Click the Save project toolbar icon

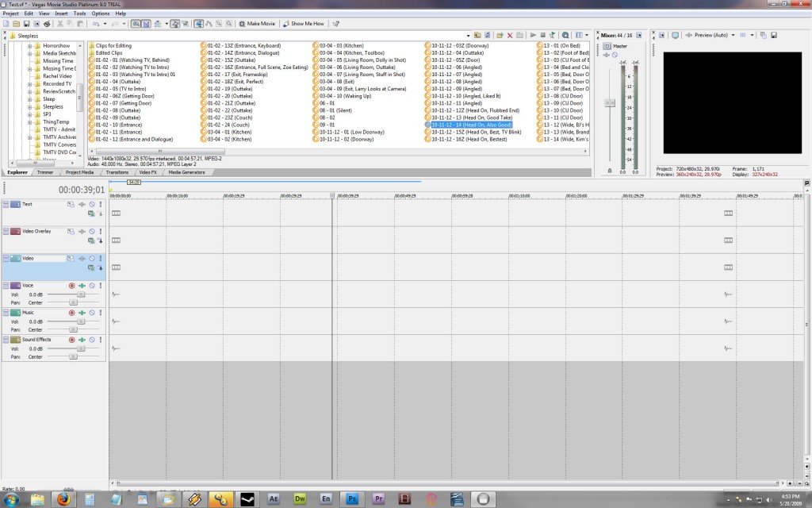click(28, 24)
